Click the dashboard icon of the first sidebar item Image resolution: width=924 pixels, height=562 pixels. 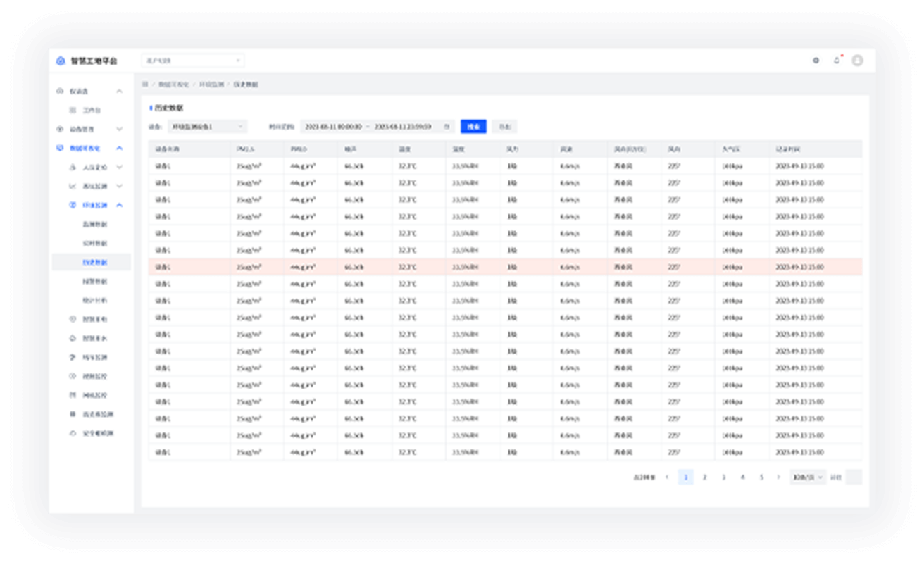60,92
